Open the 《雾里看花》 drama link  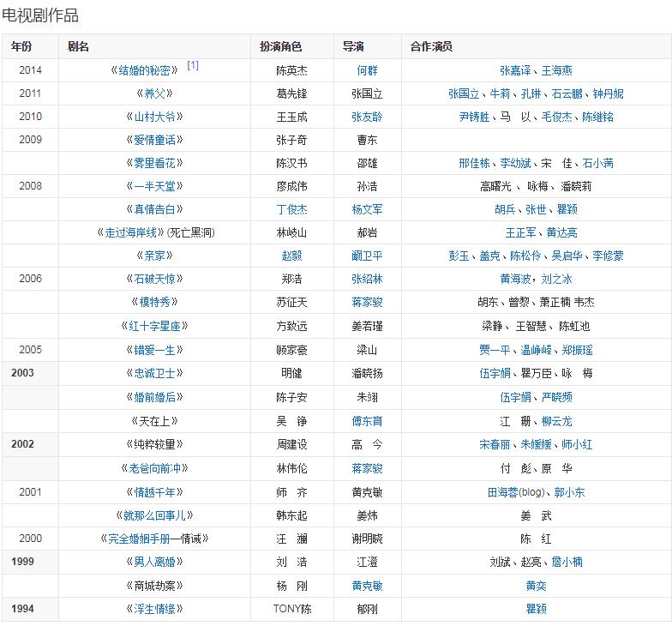(154, 163)
